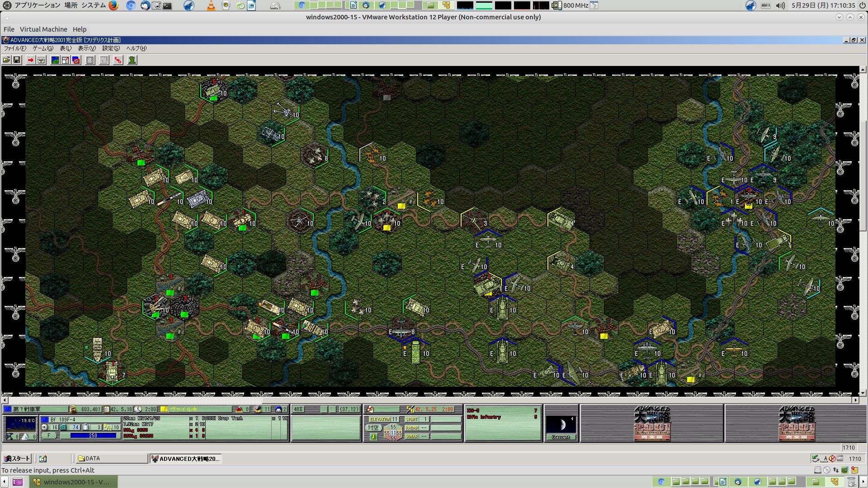Open the ヘルプ(H) menu
The width and height of the screenshot is (868, 488).
(137, 48)
